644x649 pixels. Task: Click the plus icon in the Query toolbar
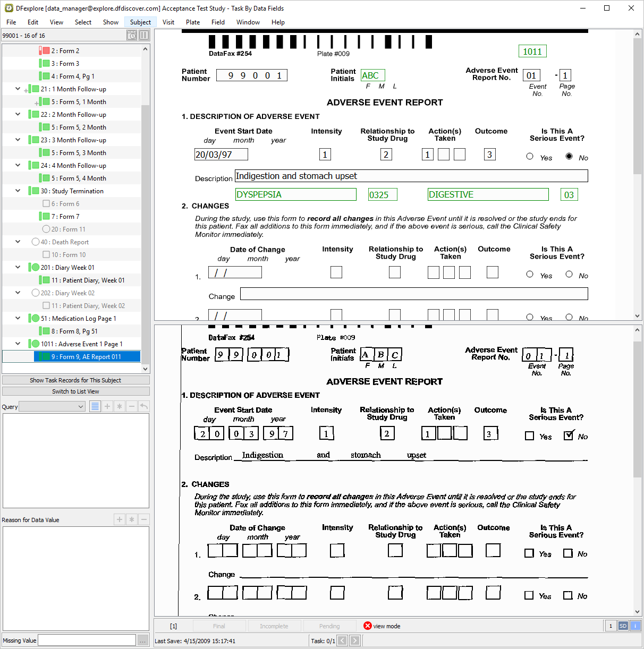pyautogui.click(x=107, y=406)
